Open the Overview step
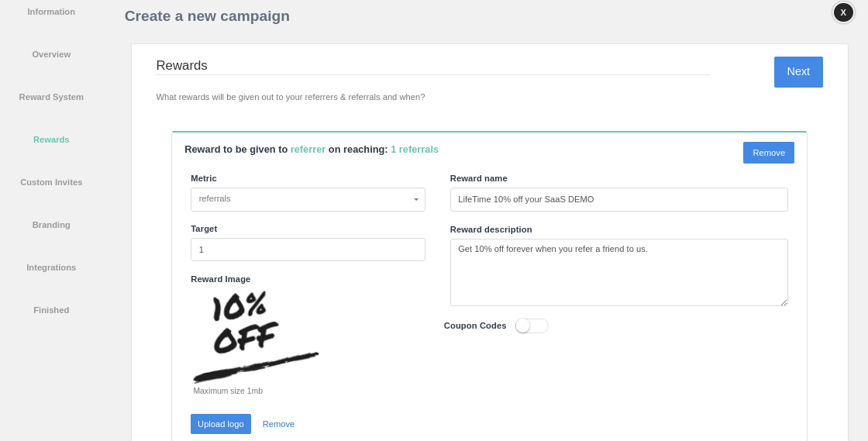This screenshot has width=868, height=441. [x=51, y=54]
